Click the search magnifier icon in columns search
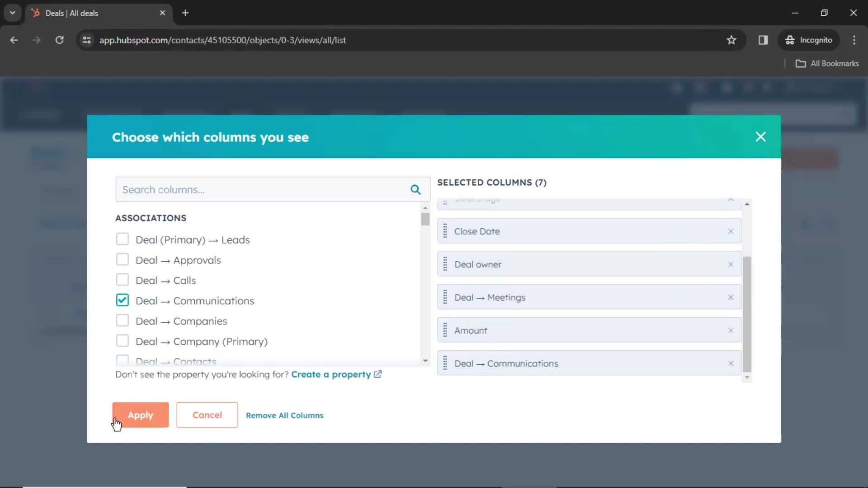The height and width of the screenshot is (488, 868). click(x=415, y=190)
